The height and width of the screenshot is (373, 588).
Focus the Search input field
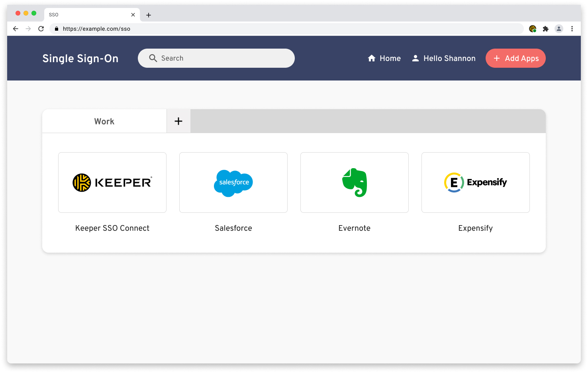(x=223, y=58)
